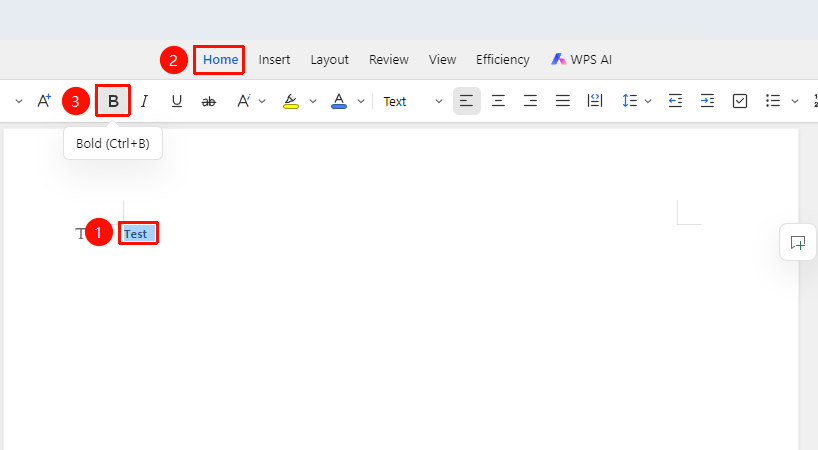Click the paragraph text type icon
Viewport: 818px width, 450px height.
point(80,233)
